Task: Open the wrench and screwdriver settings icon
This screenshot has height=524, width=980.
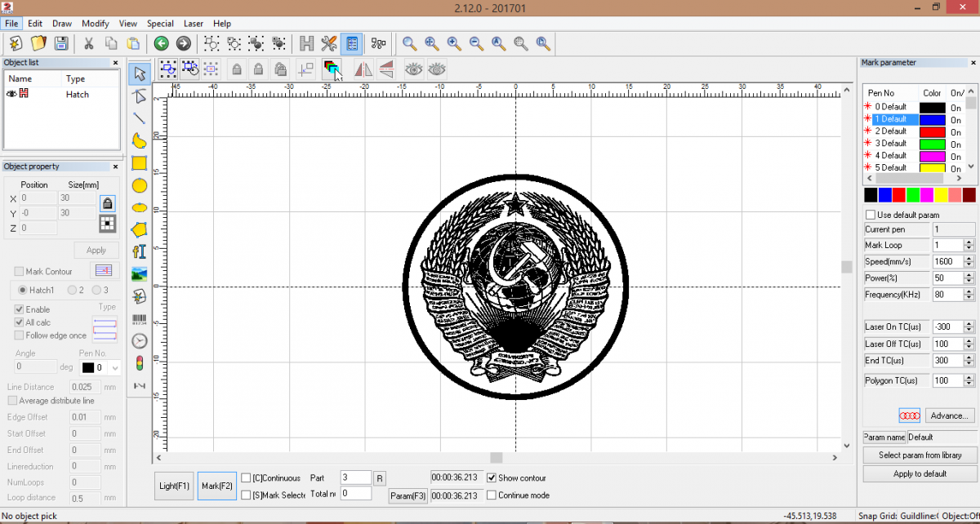Action: [x=329, y=43]
